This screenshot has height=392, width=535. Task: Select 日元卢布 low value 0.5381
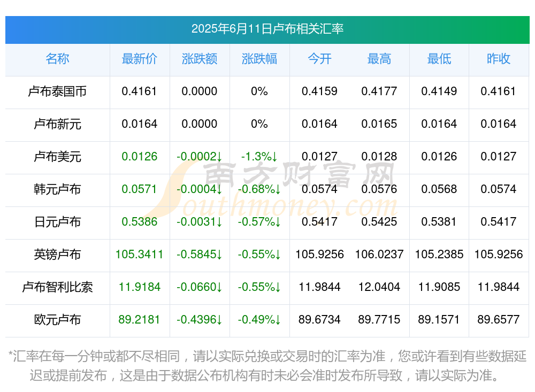pyautogui.click(x=439, y=221)
